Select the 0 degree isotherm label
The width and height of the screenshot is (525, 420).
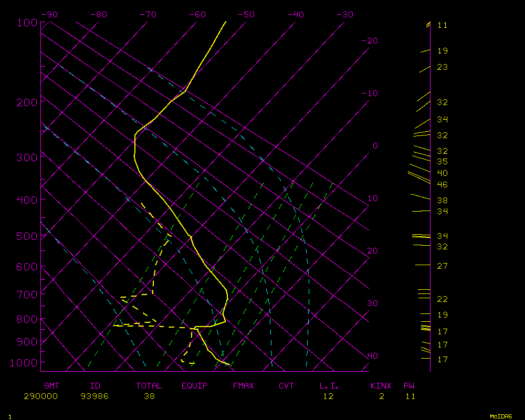(x=375, y=146)
